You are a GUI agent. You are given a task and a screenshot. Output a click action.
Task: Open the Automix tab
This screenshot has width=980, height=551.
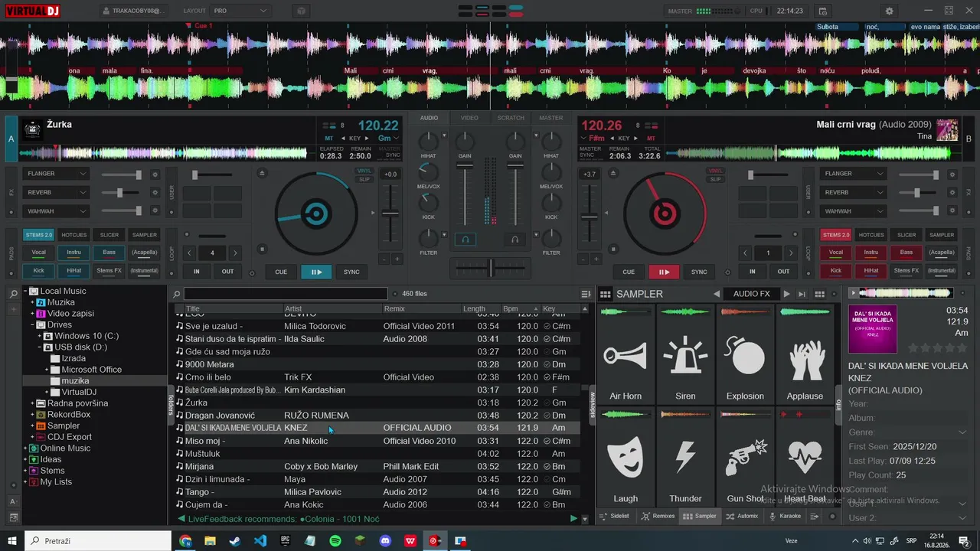(741, 516)
